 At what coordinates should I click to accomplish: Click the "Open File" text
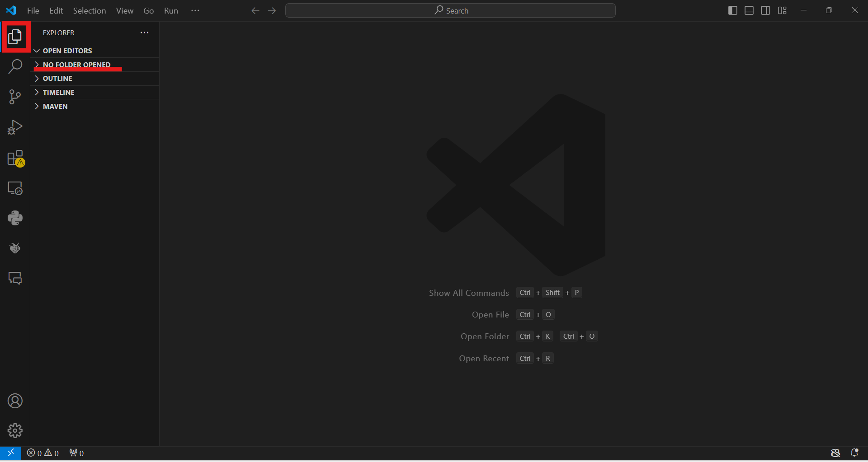pyautogui.click(x=491, y=315)
